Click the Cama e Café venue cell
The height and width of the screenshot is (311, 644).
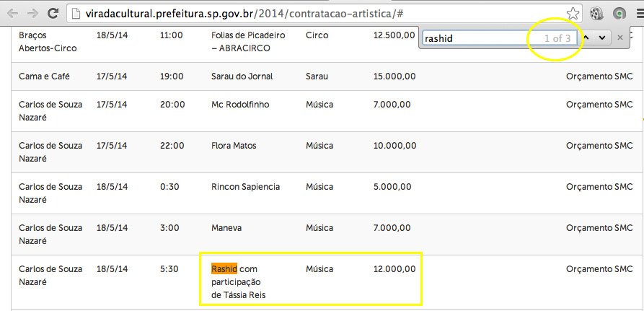pyautogui.click(x=42, y=76)
